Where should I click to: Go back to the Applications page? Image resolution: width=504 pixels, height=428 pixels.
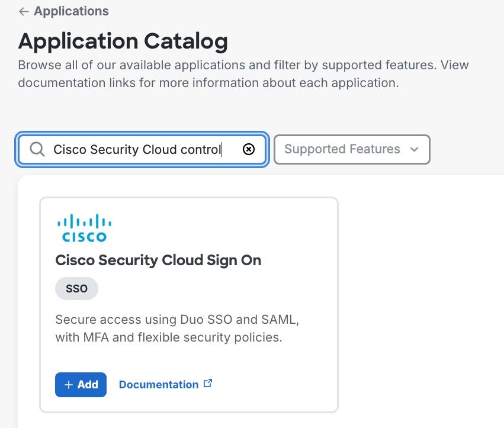point(64,11)
